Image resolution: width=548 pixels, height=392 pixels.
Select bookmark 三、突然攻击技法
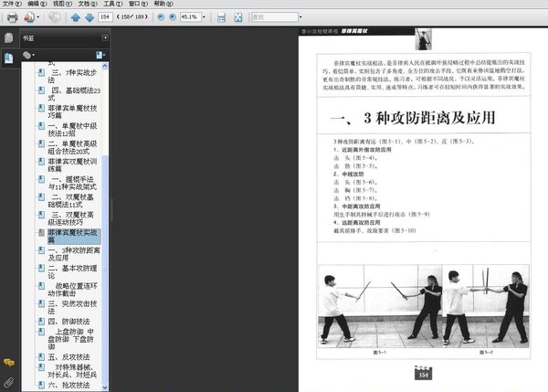pos(72,307)
